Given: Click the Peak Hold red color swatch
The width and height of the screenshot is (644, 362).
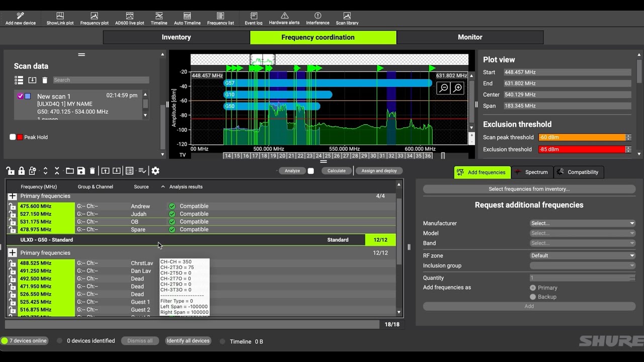Looking at the screenshot, I should click(x=20, y=137).
